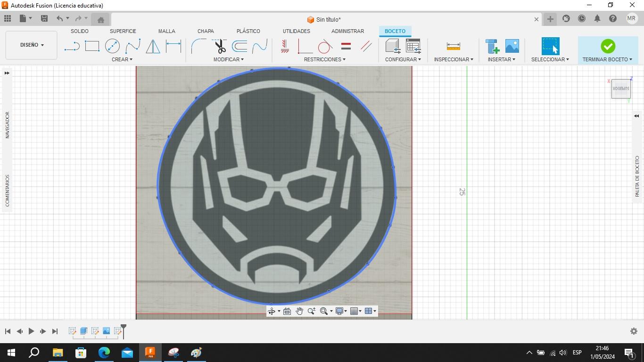The image size is (644, 362).
Task: Click the Insert Canvas image icon
Action: (512, 46)
